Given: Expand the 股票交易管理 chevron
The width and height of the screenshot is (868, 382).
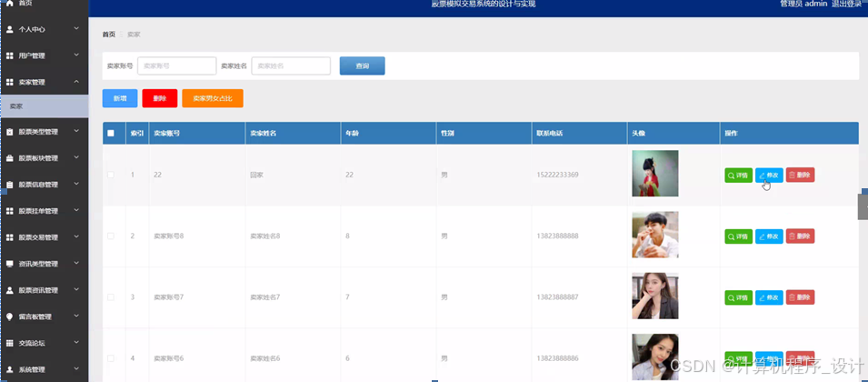Looking at the screenshot, I should 76,237.
